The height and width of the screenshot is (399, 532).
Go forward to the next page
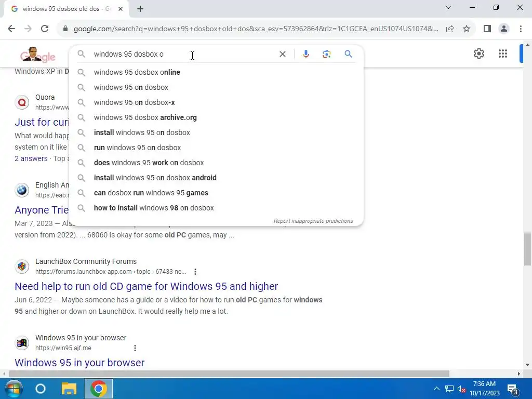click(28, 29)
